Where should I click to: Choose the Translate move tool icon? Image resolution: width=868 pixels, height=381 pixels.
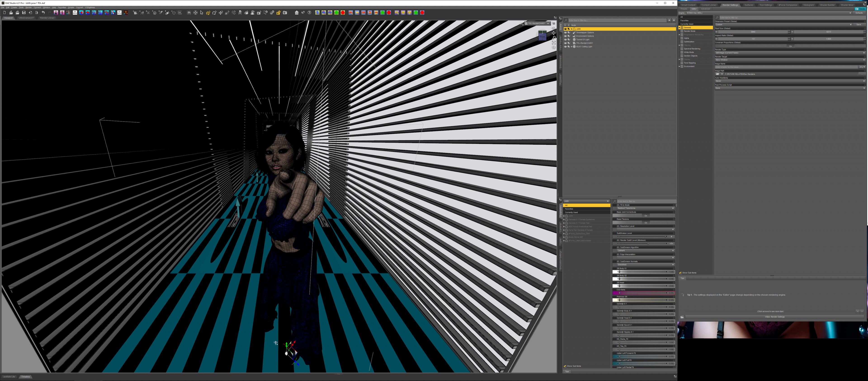pos(221,13)
